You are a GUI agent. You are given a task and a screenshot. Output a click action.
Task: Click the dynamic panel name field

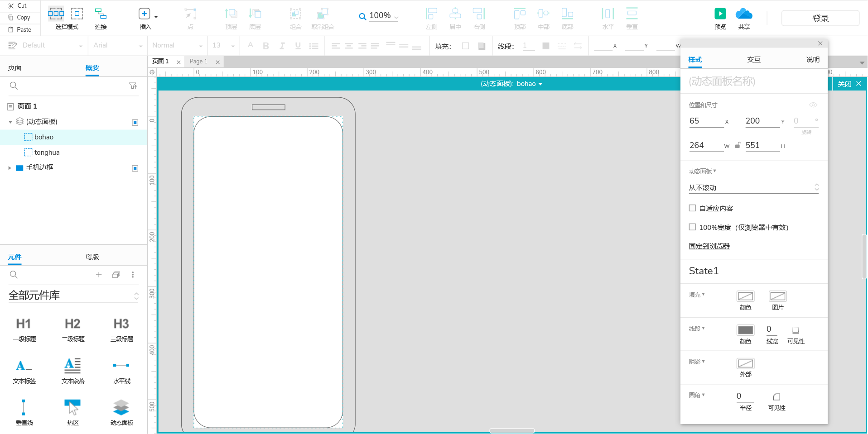[x=754, y=81]
